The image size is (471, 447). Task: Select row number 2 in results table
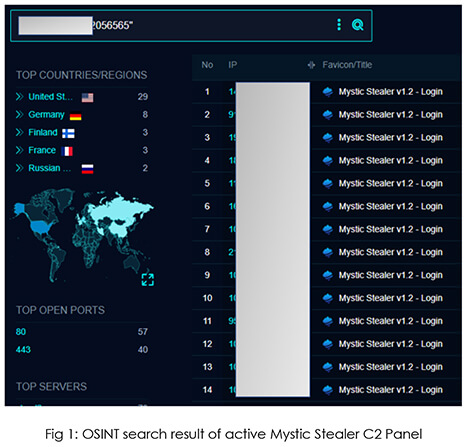(207, 115)
